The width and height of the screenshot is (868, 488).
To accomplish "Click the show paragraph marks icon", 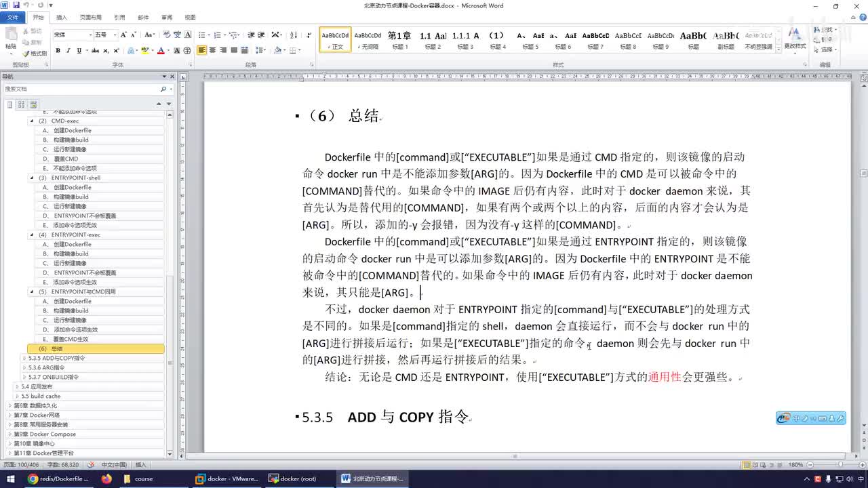I will pos(309,35).
